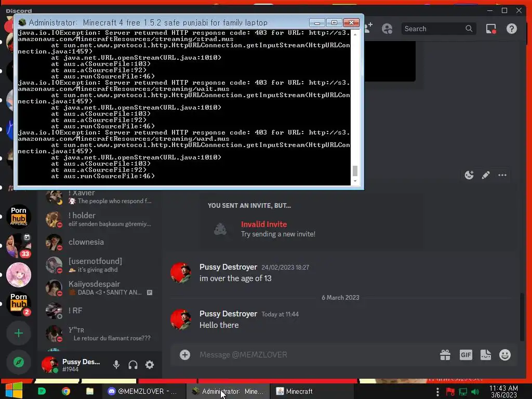Open the DM with ! RF
The height and width of the screenshot is (399, 532).
point(100,311)
